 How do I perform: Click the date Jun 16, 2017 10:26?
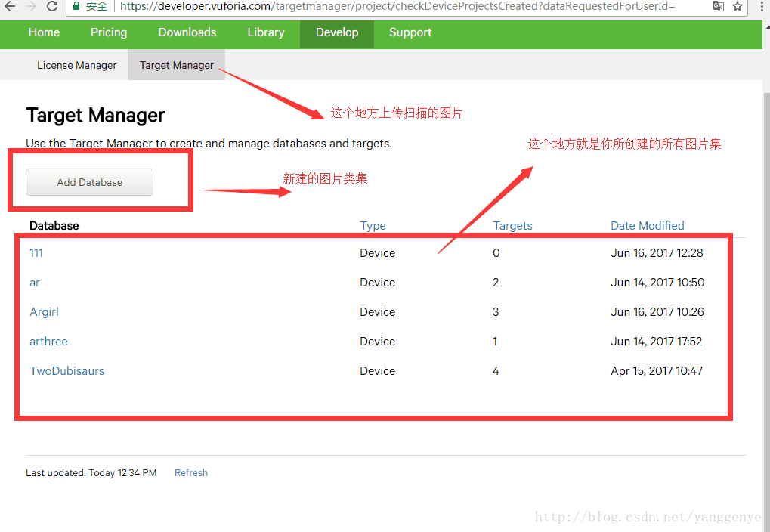coord(657,312)
